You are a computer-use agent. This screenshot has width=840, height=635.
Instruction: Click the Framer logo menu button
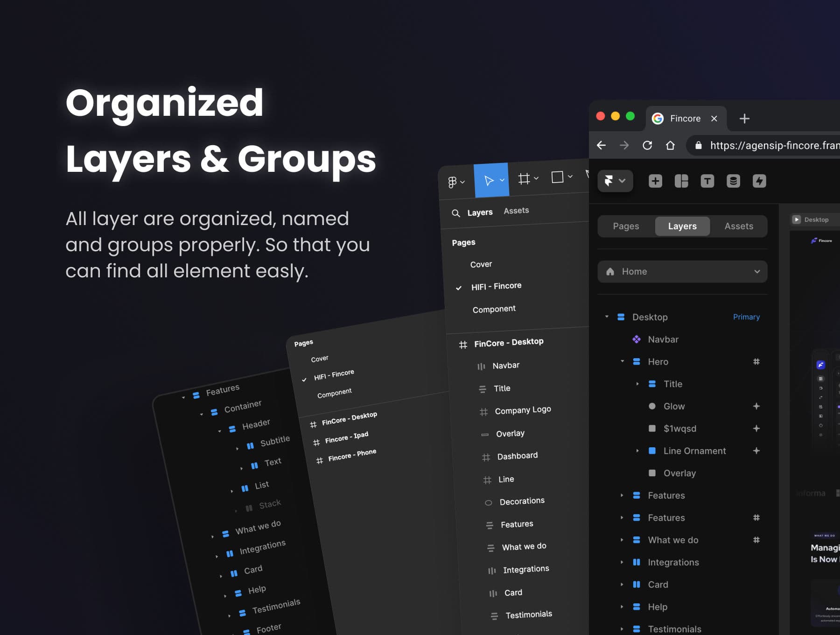615,181
